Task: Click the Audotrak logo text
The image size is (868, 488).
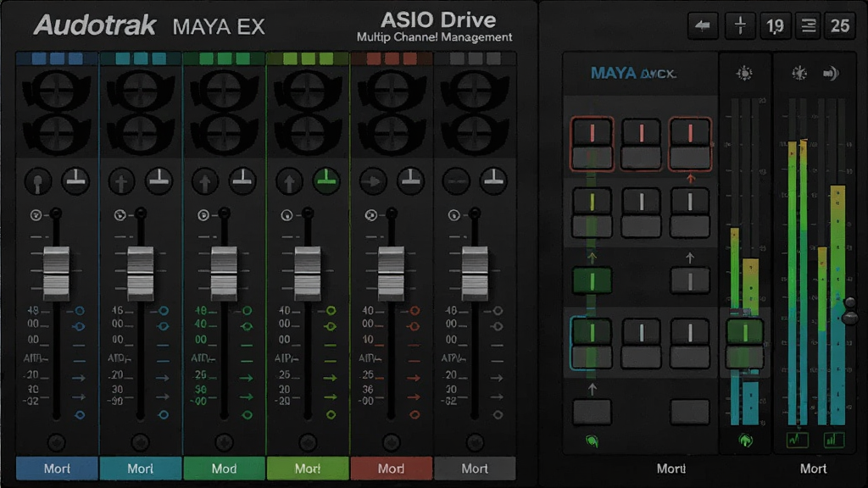Action: pyautogui.click(x=95, y=25)
